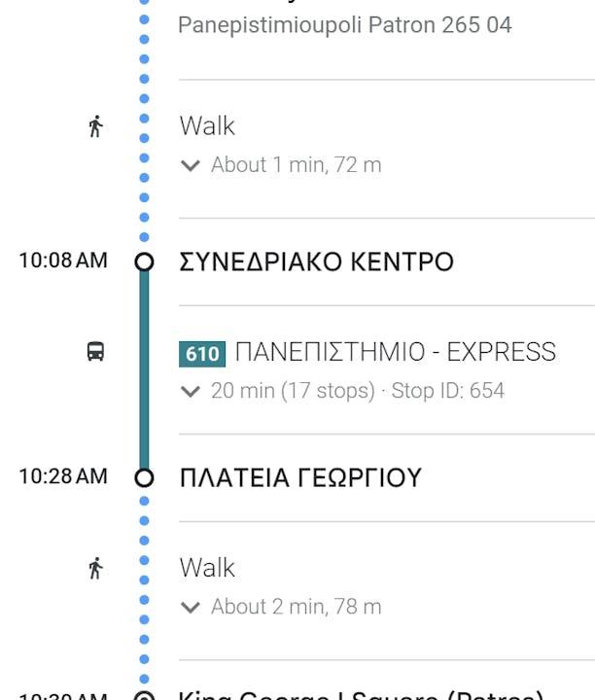This screenshot has width=595, height=700.
Task: Open King George I Square (Patras) destination
Action: click(x=360, y=694)
